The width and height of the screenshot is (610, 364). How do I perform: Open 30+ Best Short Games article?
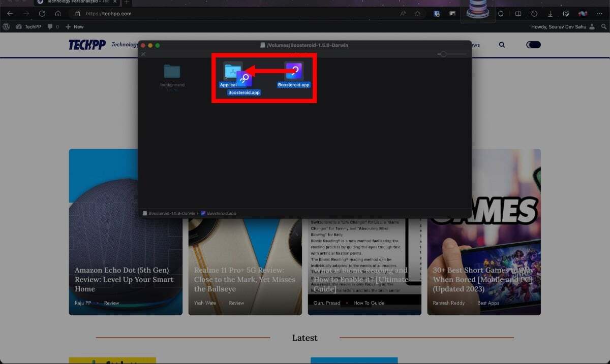[x=483, y=279]
